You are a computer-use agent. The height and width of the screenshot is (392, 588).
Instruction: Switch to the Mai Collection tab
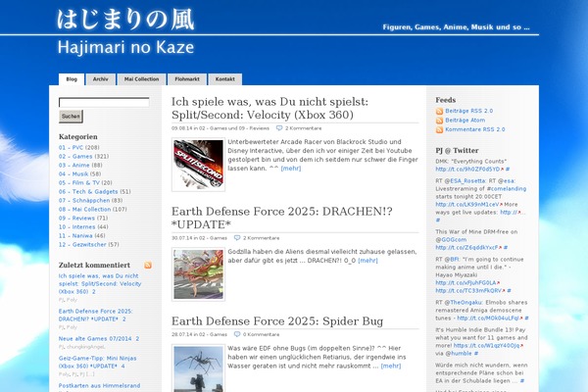141,79
